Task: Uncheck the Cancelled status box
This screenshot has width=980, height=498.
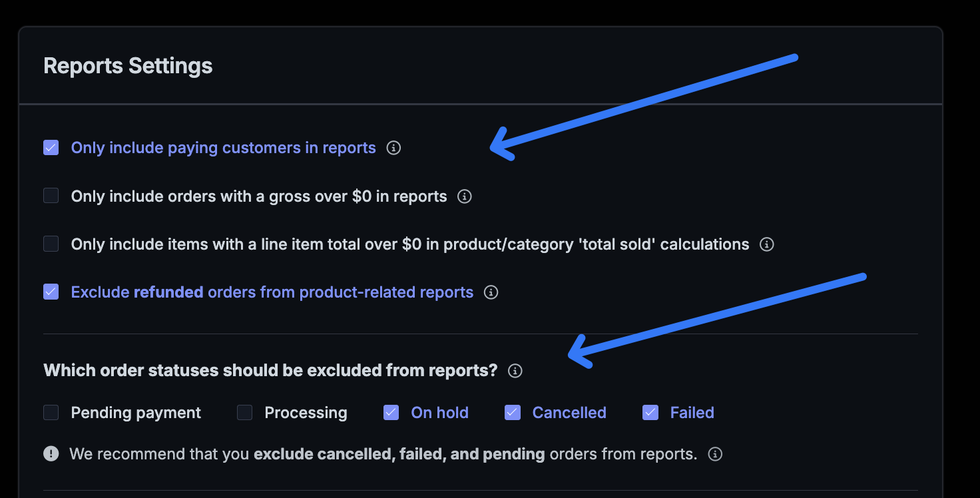Action: (x=513, y=413)
